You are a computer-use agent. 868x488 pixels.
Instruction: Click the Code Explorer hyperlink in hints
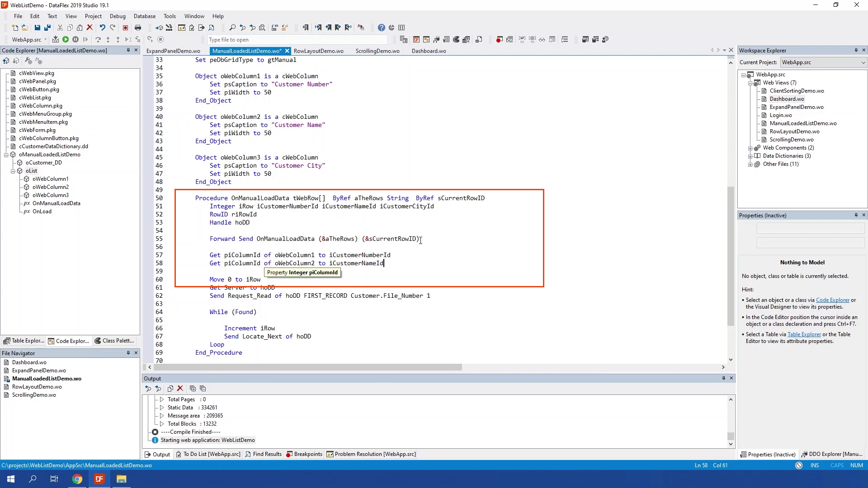832,300
